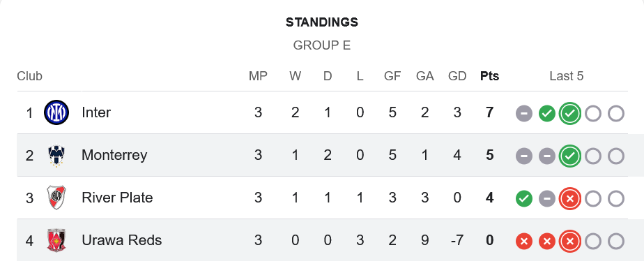The height and width of the screenshot is (273, 644).
Task: Click River Plate's grey draw icon
Action: coord(546,198)
